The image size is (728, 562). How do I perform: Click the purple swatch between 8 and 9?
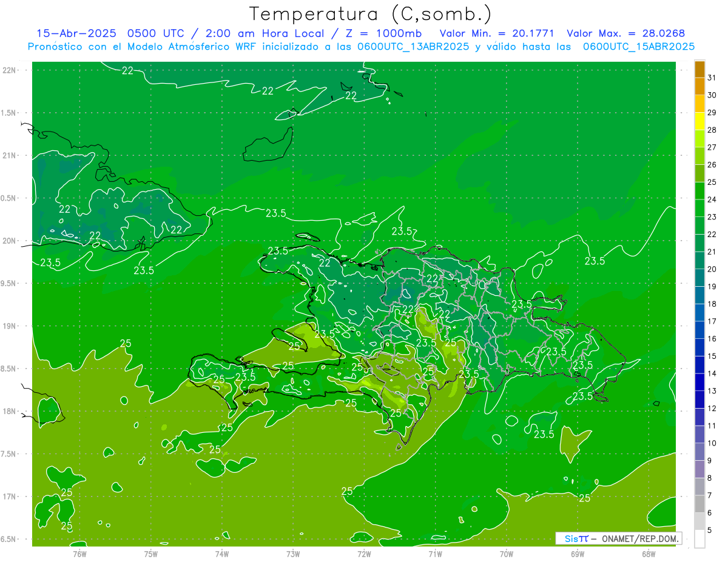(700, 469)
